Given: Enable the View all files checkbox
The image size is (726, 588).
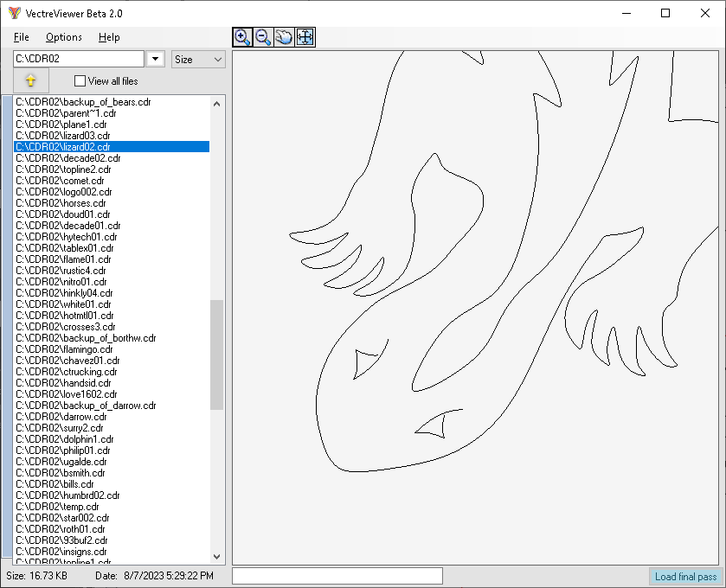Looking at the screenshot, I should pos(80,81).
